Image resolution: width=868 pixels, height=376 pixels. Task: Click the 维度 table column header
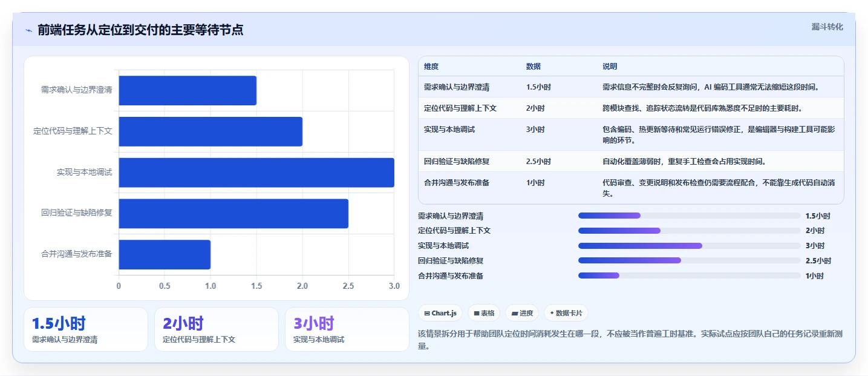point(431,67)
